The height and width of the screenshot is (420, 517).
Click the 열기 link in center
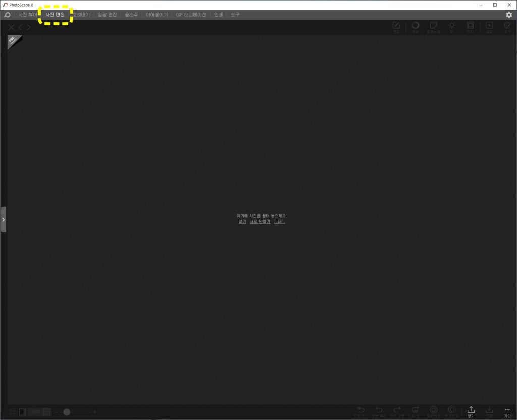point(242,222)
